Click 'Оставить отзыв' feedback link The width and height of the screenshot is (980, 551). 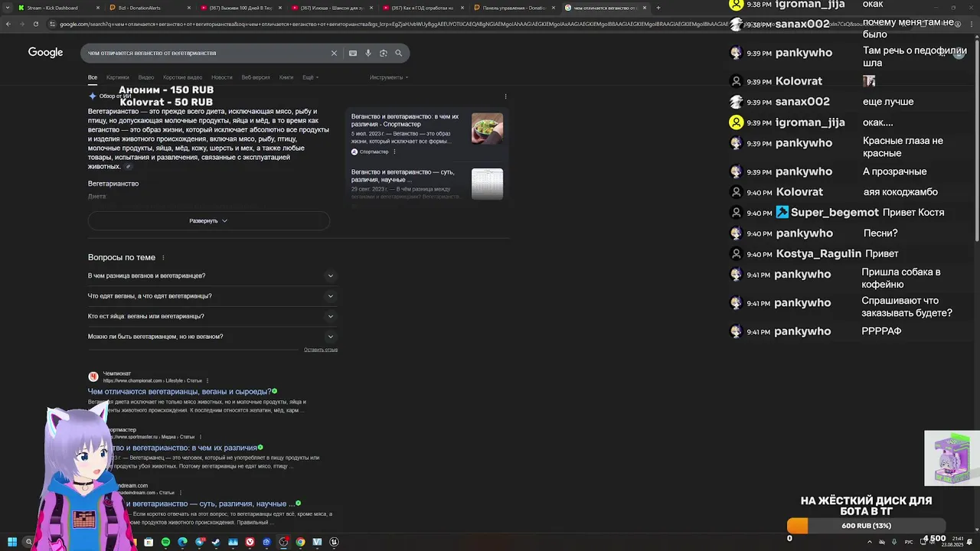pyautogui.click(x=321, y=350)
